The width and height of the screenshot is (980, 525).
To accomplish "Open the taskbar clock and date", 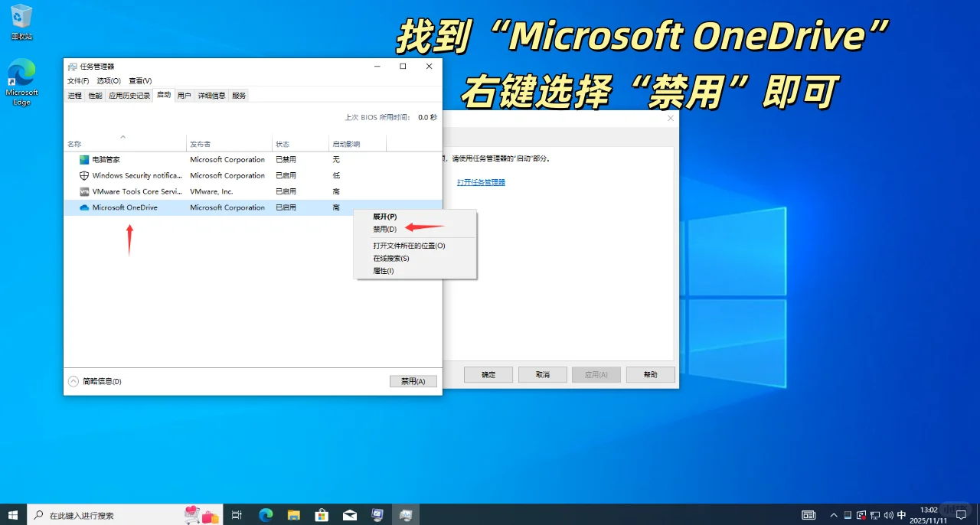I will coord(929,515).
